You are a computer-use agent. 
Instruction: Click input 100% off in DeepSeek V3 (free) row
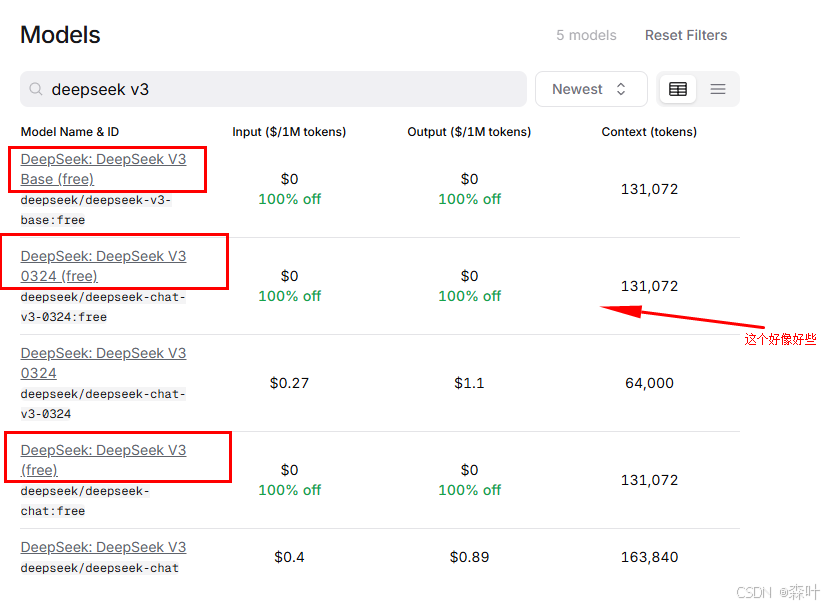pyautogui.click(x=289, y=490)
